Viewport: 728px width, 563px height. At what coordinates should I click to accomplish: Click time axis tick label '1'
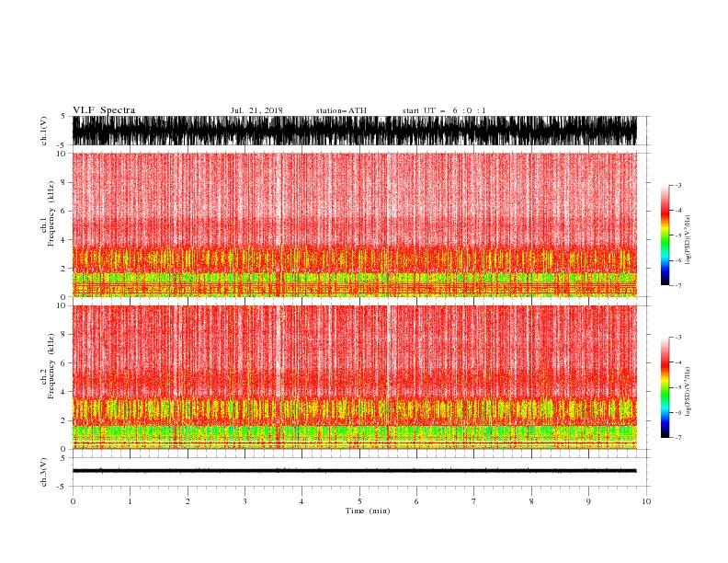point(130,501)
